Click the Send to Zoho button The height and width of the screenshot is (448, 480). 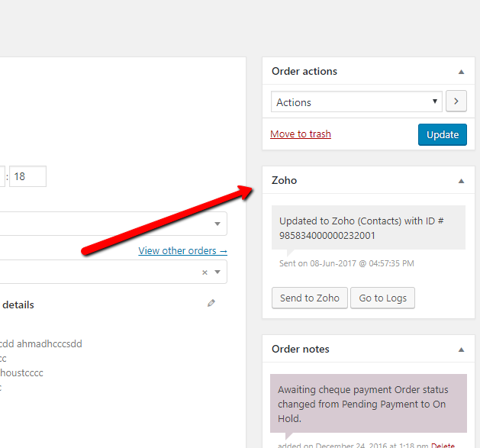pyautogui.click(x=310, y=298)
